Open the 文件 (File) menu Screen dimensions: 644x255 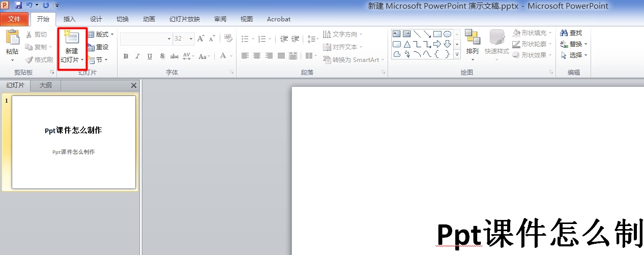[14, 19]
